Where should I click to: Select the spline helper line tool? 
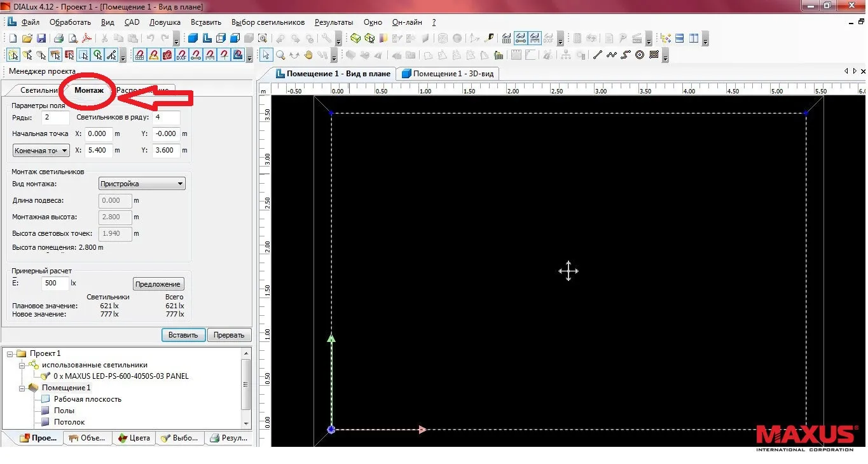(626, 55)
